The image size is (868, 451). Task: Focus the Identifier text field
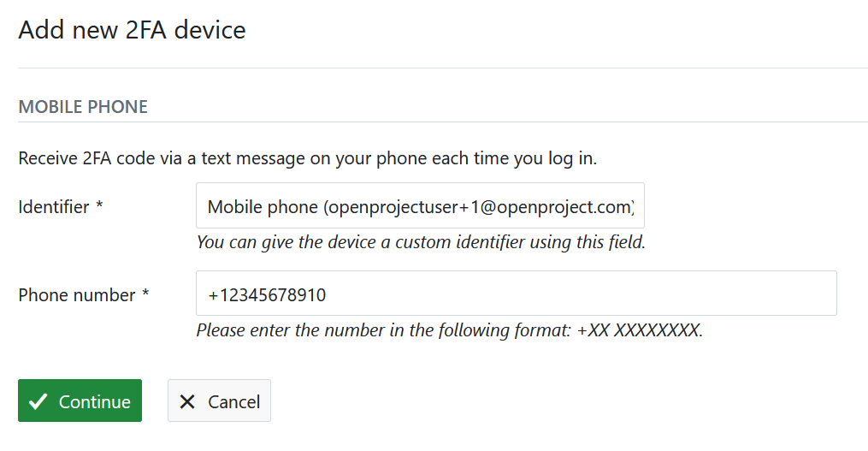click(x=420, y=206)
